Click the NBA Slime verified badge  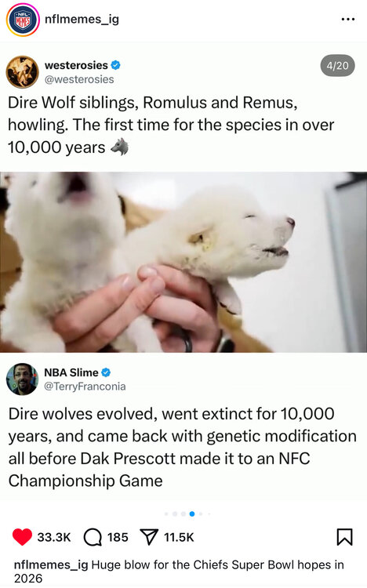point(106,372)
